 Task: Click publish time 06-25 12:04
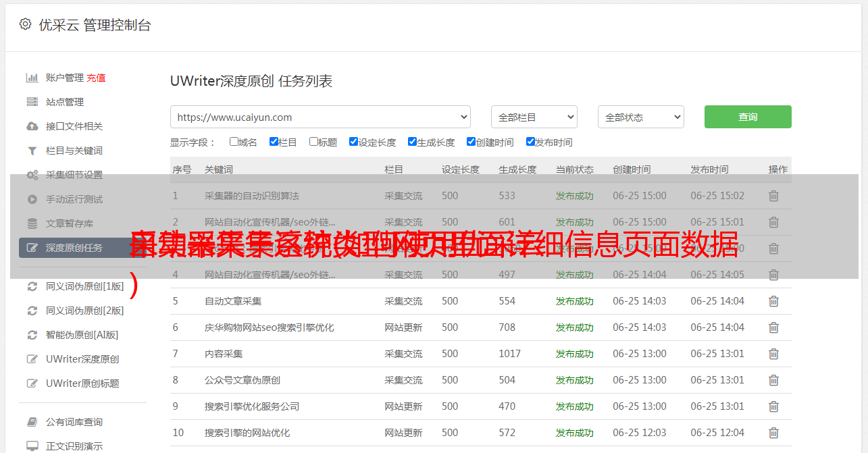coord(717,433)
